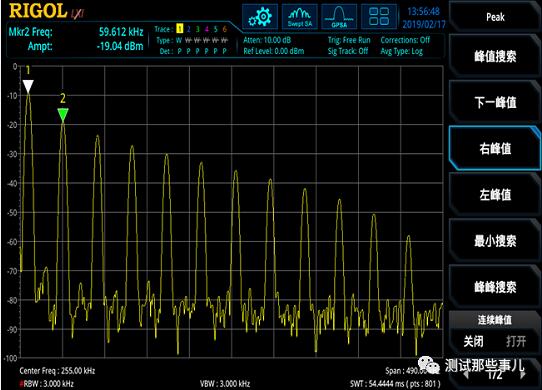The width and height of the screenshot is (542, 390).
Task: Open the four-window layout icon
Action: (x=379, y=16)
